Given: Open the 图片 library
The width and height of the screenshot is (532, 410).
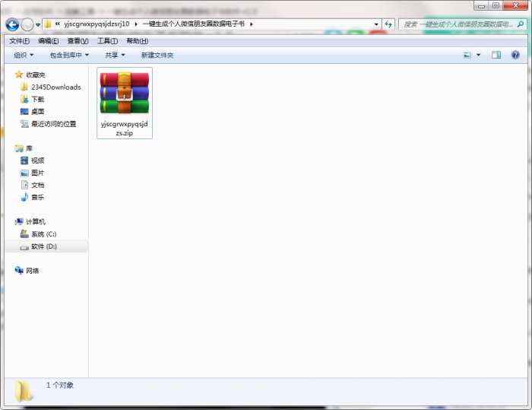Looking at the screenshot, I should (38, 173).
